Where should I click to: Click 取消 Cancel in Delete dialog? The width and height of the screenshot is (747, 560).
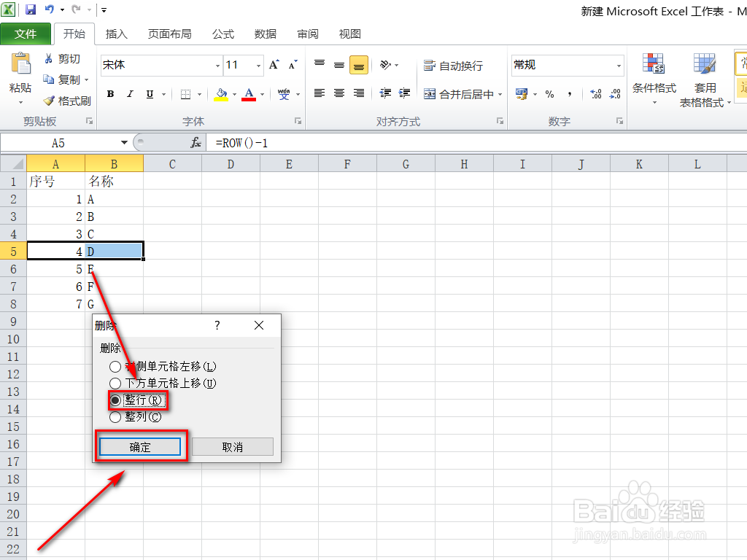[233, 447]
